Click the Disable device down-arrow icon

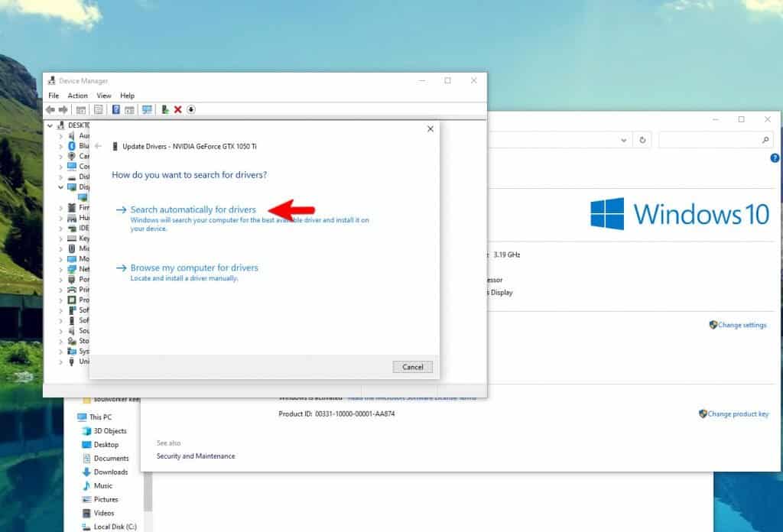[190, 110]
